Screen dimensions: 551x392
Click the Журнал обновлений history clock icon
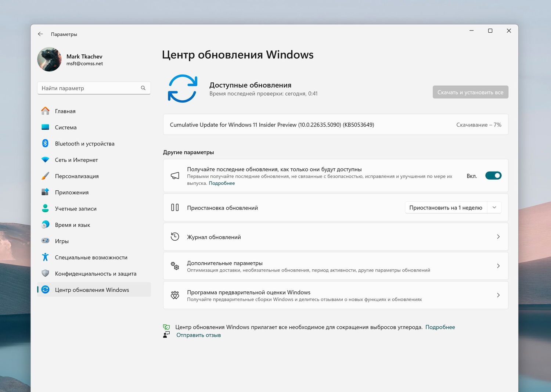(175, 237)
